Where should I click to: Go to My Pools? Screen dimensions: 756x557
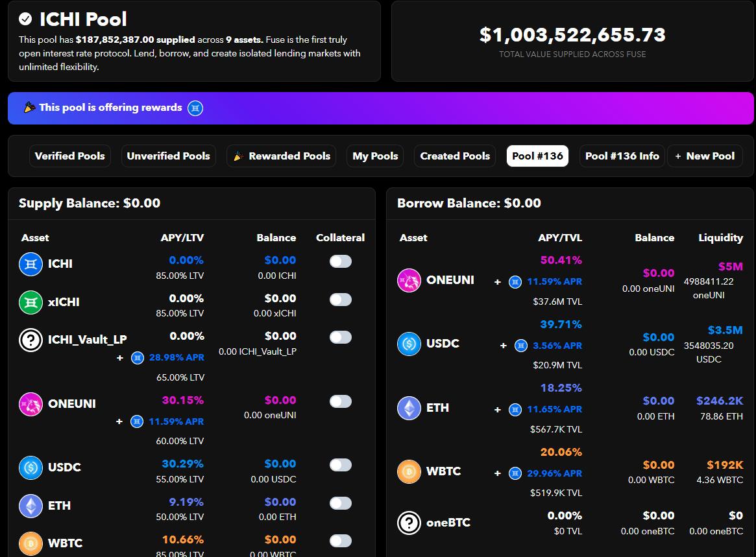(375, 156)
